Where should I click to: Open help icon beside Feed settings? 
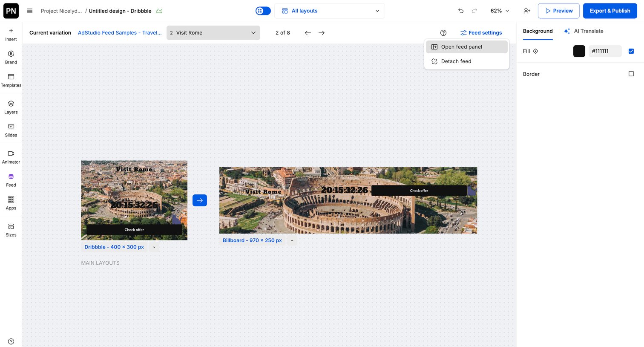(443, 33)
